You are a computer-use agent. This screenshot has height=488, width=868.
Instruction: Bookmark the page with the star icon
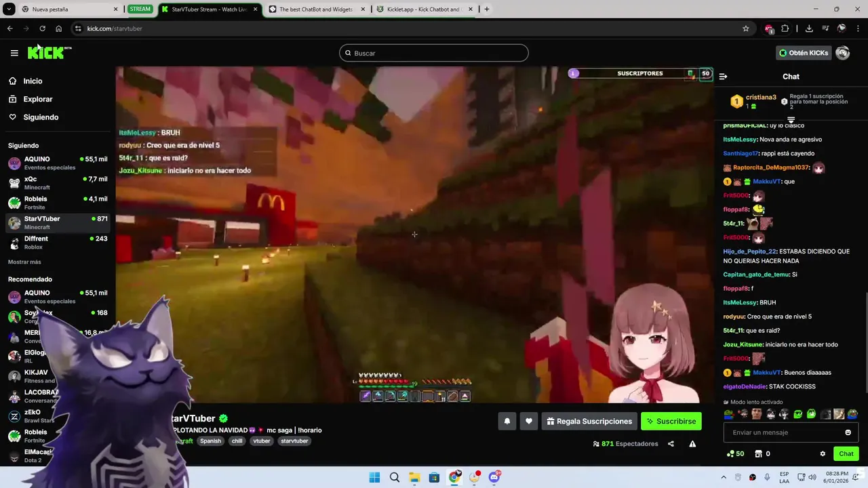pos(746,28)
